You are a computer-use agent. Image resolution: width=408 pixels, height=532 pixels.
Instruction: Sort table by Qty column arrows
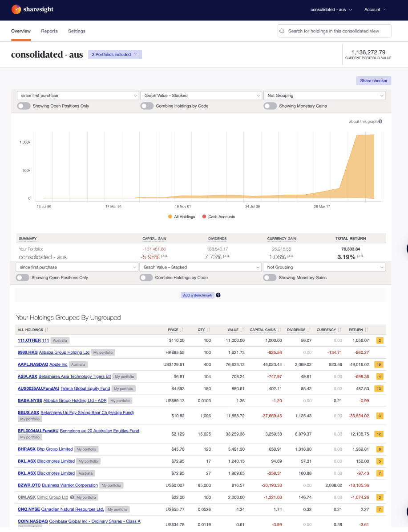pyautogui.click(x=208, y=330)
